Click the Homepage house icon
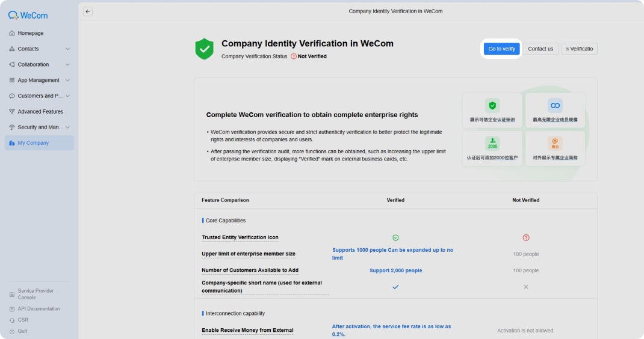 point(12,33)
